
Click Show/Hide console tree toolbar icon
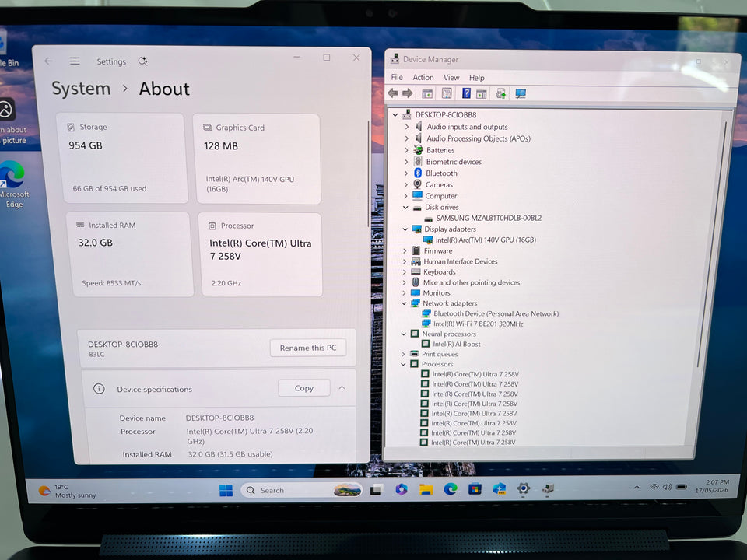[x=427, y=94]
